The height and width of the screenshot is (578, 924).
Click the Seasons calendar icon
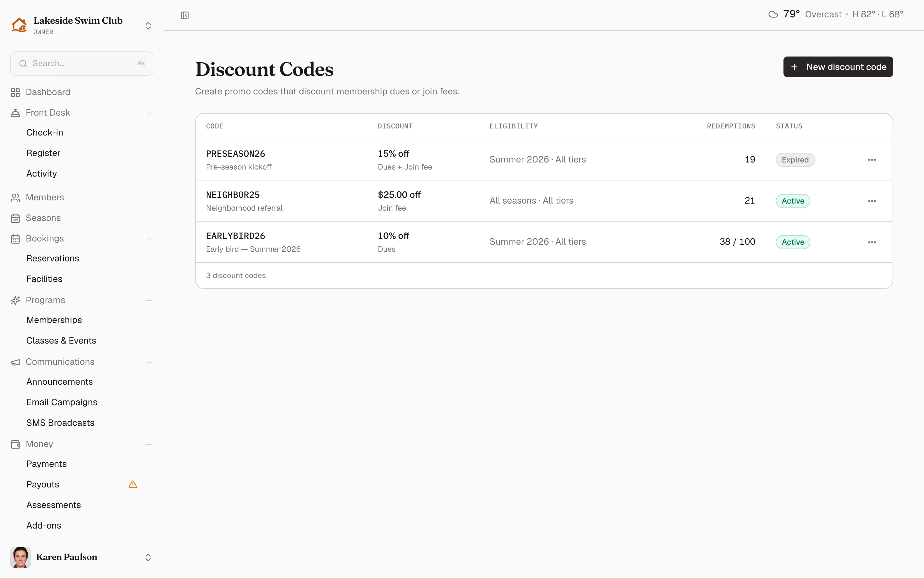pyautogui.click(x=15, y=218)
